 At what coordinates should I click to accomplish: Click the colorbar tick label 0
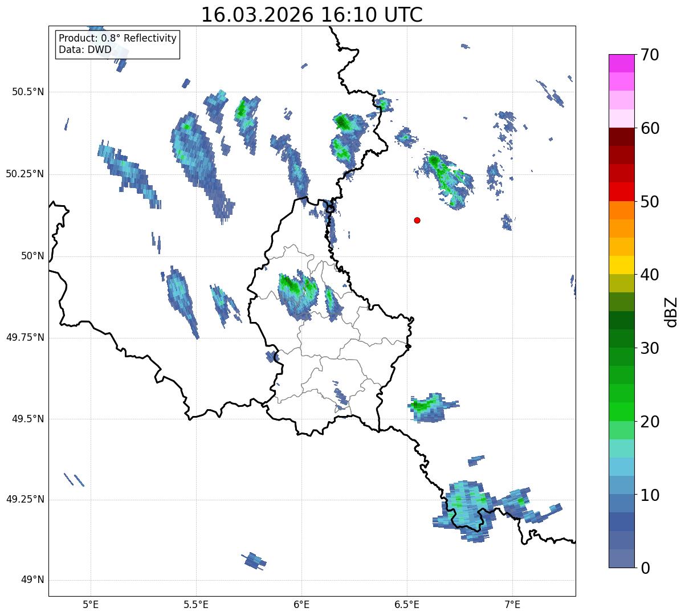tap(645, 568)
